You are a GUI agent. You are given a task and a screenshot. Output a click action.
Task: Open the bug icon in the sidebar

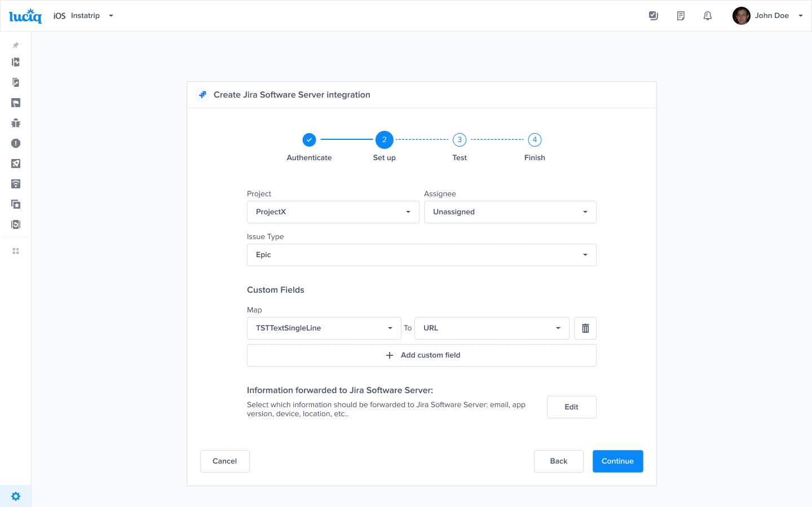tap(16, 123)
